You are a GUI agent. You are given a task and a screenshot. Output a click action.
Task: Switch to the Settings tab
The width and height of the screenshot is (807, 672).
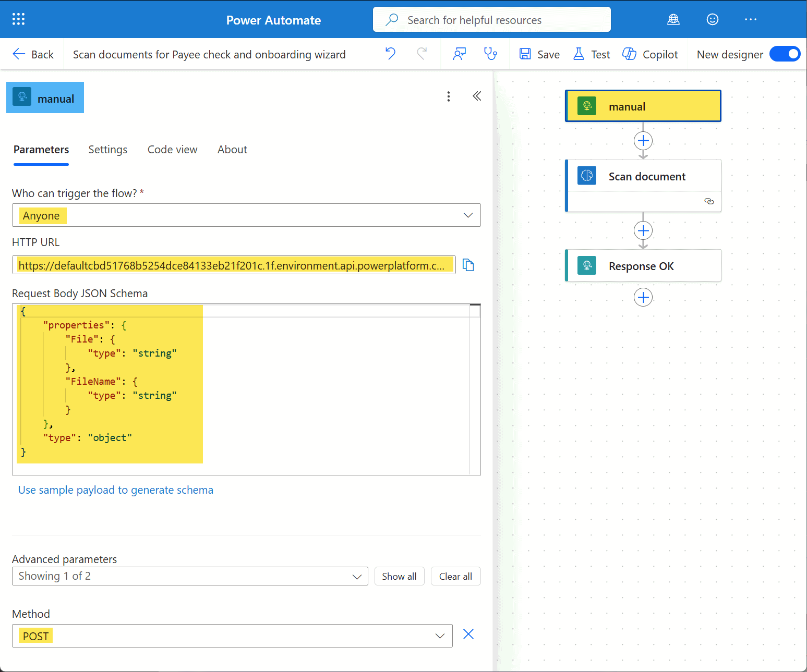[108, 150]
